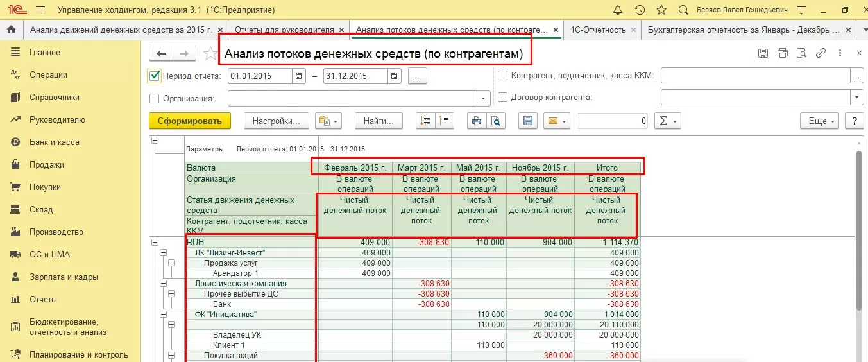This screenshot has height=362, width=868.
Task: Tick the Договор контрагента checkbox
Action: [502, 98]
